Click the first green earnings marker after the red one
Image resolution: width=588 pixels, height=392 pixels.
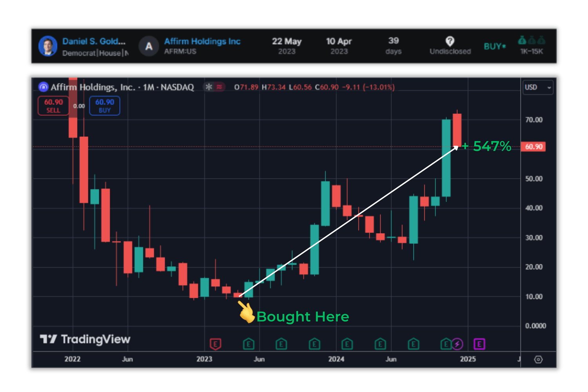[x=249, y=344]
